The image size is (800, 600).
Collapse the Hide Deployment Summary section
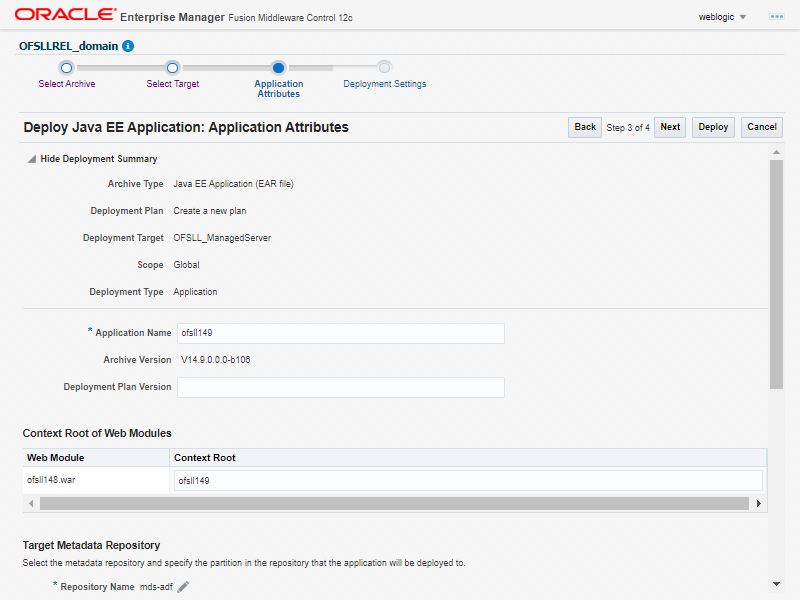pyautogui.click(x=32, y=159)
